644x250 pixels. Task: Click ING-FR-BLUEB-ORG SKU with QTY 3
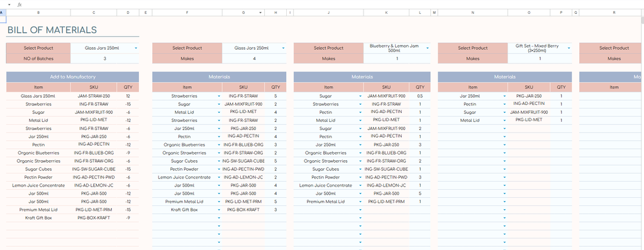click(243, 145)
